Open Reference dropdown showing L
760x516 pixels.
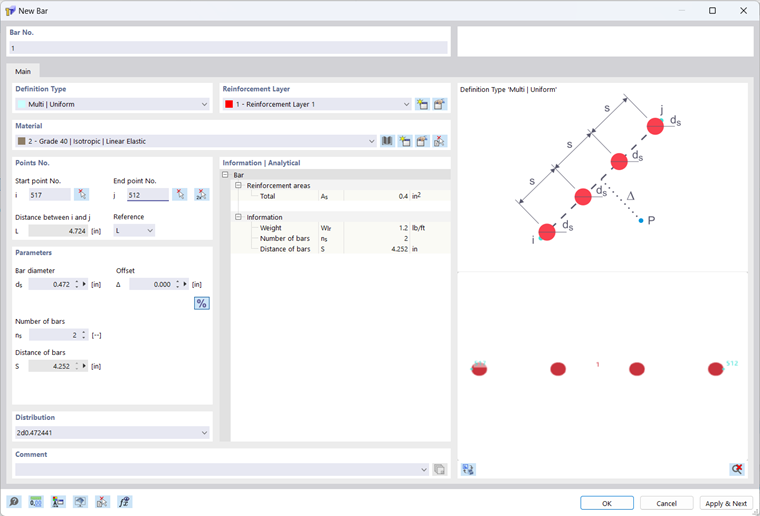tap(134, 231)
